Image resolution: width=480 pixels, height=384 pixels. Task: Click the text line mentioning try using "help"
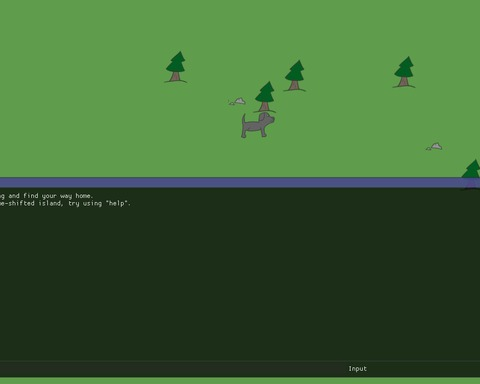(x=65, y=203)
